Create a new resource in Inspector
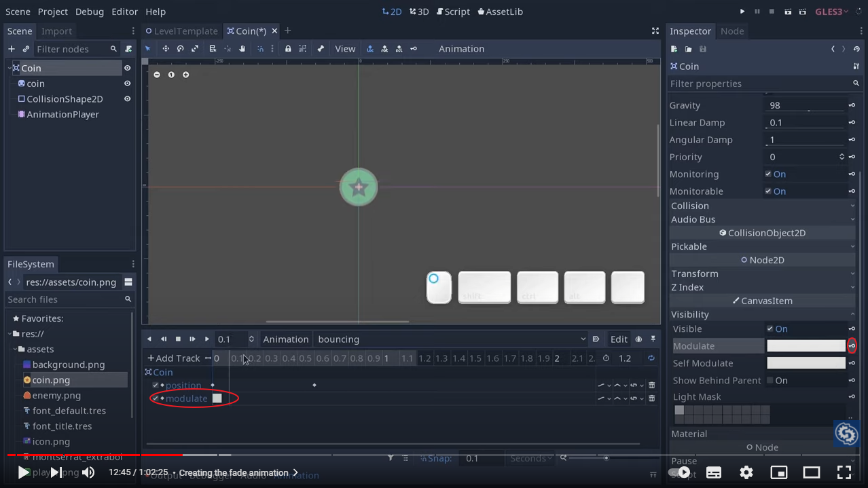Viewport: 868px width, 488px height. tap(674, 49)
